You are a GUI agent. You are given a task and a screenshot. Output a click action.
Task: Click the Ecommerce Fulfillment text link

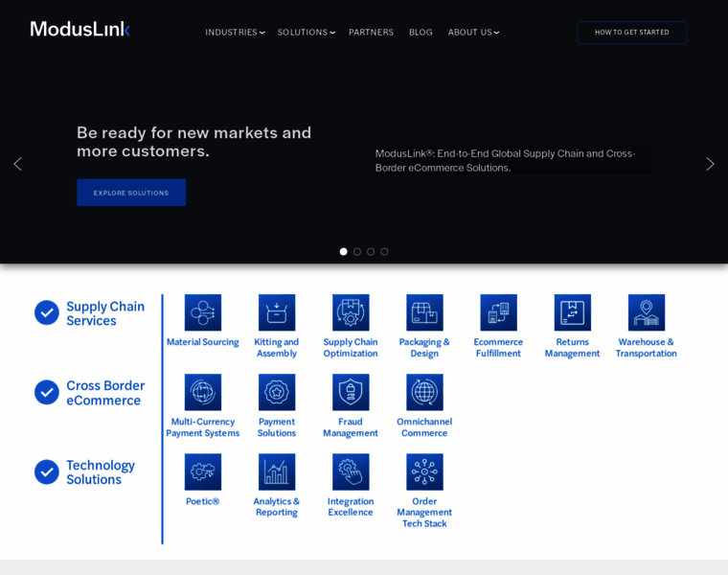pyautogui.click(x=498, y=348)
